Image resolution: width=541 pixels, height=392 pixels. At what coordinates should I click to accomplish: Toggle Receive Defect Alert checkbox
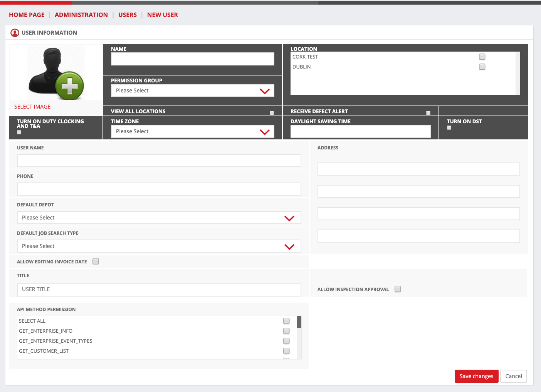click(428, 113)
